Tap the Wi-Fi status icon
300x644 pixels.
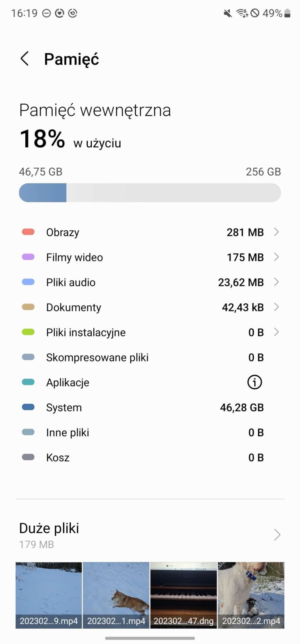point(242,13)
